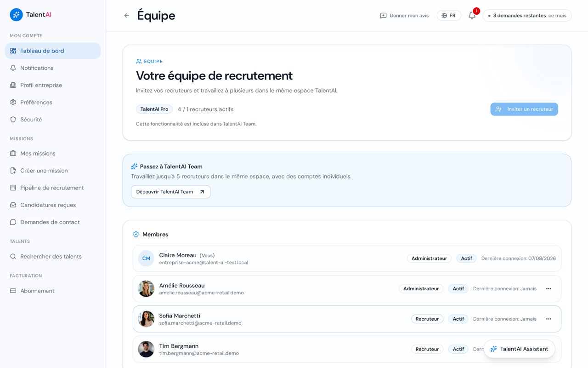Open Pipeline de recrutement
The image size is (588, 368).
pos(53,188)
